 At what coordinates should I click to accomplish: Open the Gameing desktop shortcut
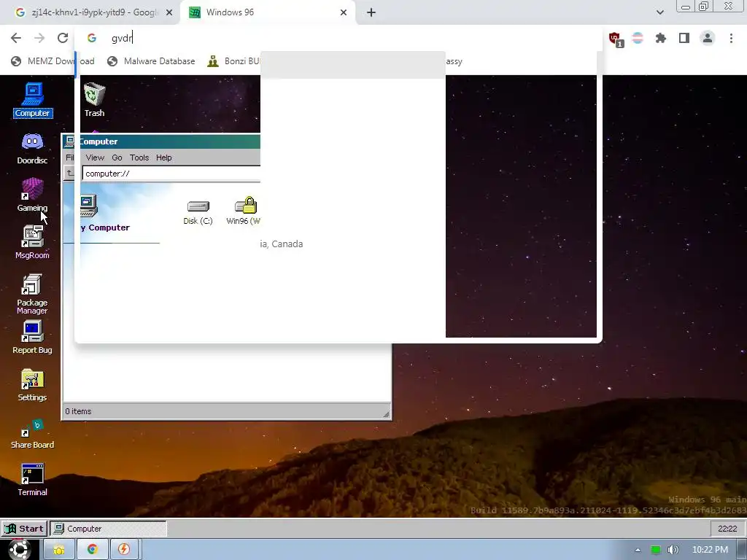[32, 195]
